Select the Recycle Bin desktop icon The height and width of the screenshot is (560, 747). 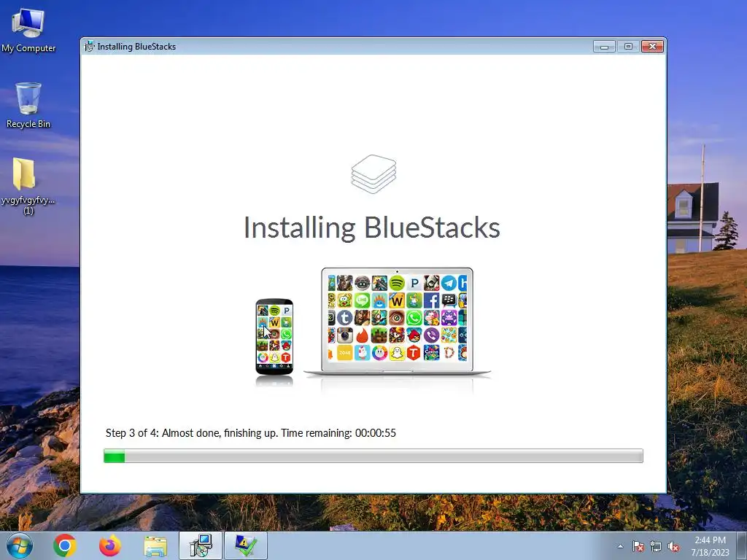28,105
